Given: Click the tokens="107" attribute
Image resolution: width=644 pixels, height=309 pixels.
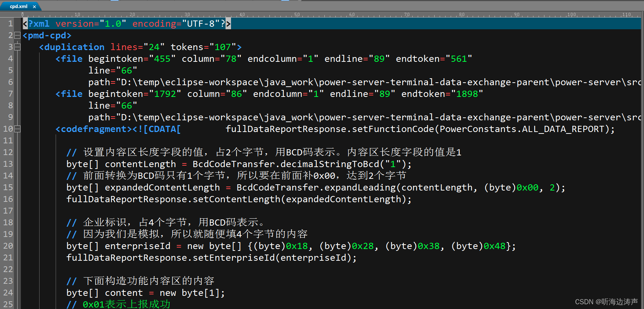Looking at the screenshot, I should (203, 47).
